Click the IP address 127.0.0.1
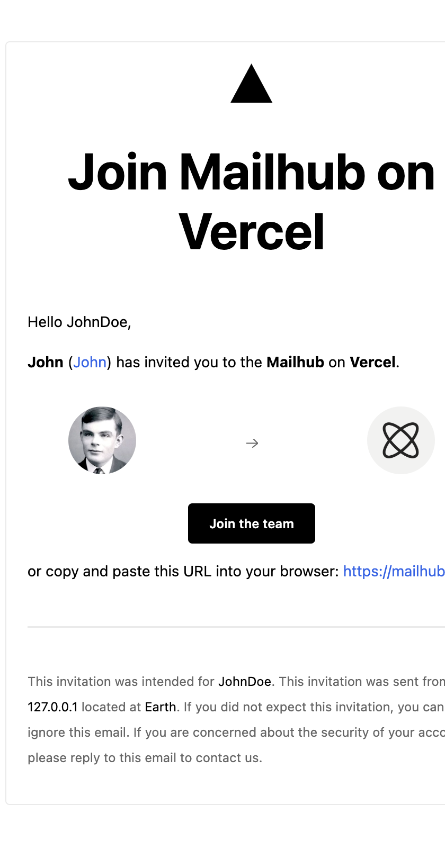 pyautogui.click(x=52, y=707)
